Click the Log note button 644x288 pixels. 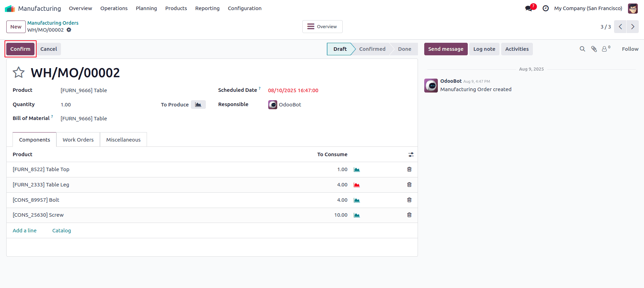pyautogui.click(x=484, y=49)
